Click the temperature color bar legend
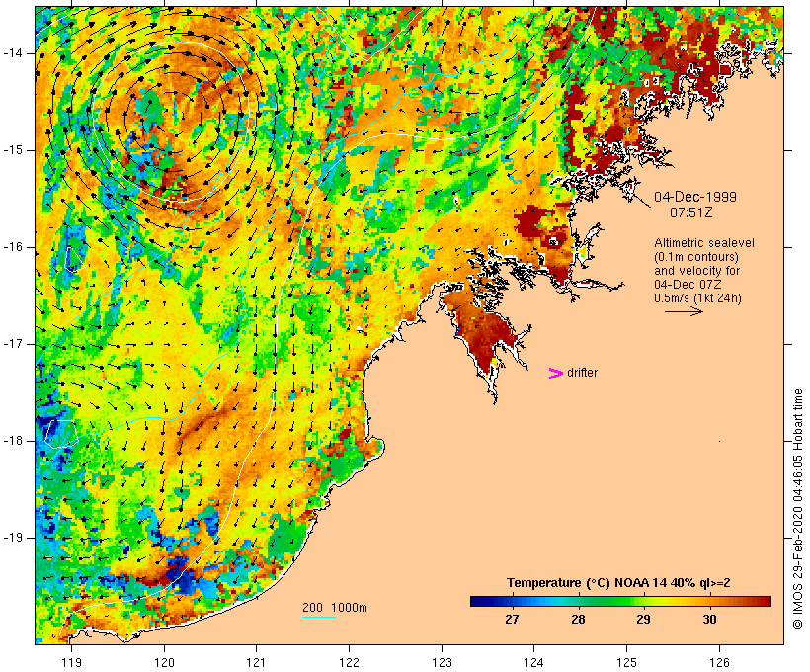The height and width of the screenshot is (672, 810). pyautogui.click(x=620, y=601)
